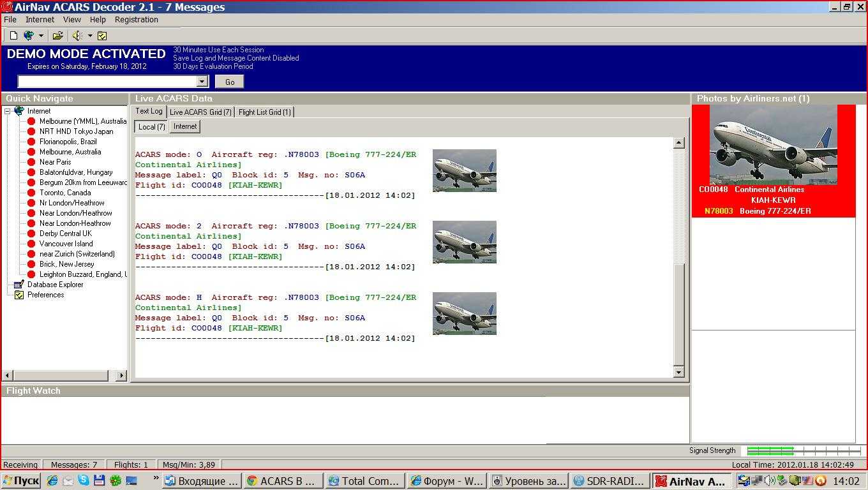Screen dimensions: 868x490
Task: Click the New document toolbar icon
Action: pos(13,36)
